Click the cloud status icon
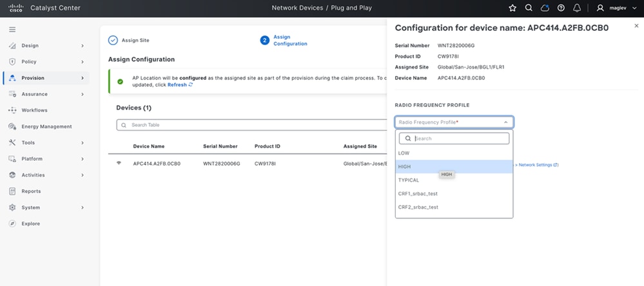 pos(545,8)
